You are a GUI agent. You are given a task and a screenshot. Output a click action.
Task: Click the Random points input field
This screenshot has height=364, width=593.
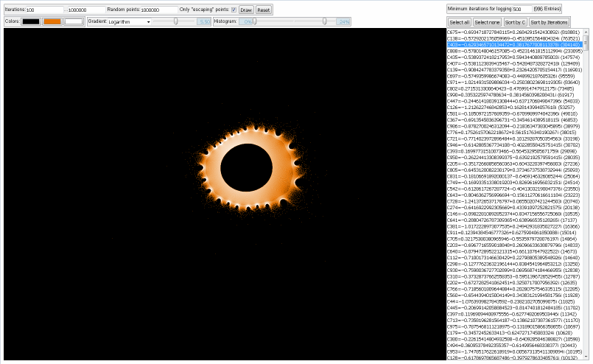(158, 10)
